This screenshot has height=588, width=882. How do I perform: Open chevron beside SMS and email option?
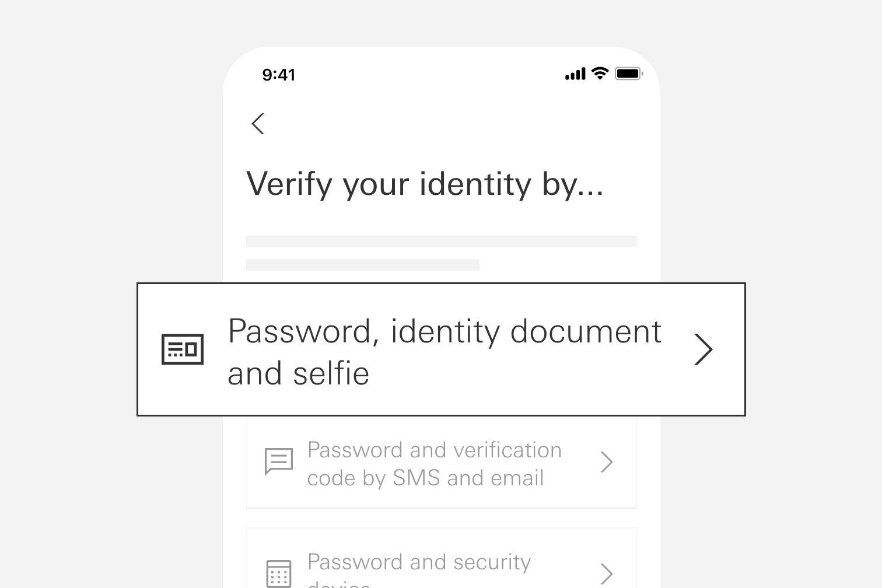[607, 462]
